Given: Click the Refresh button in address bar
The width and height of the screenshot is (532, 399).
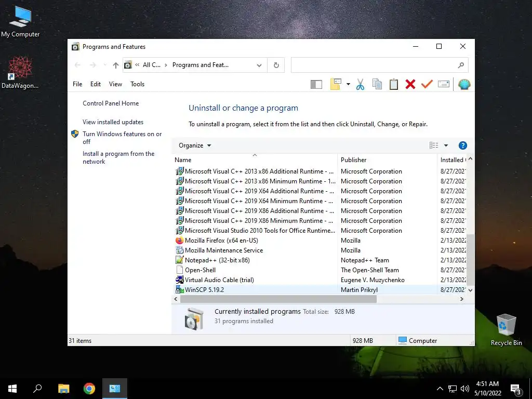Looking at the screenshot, I should (276, 65).
